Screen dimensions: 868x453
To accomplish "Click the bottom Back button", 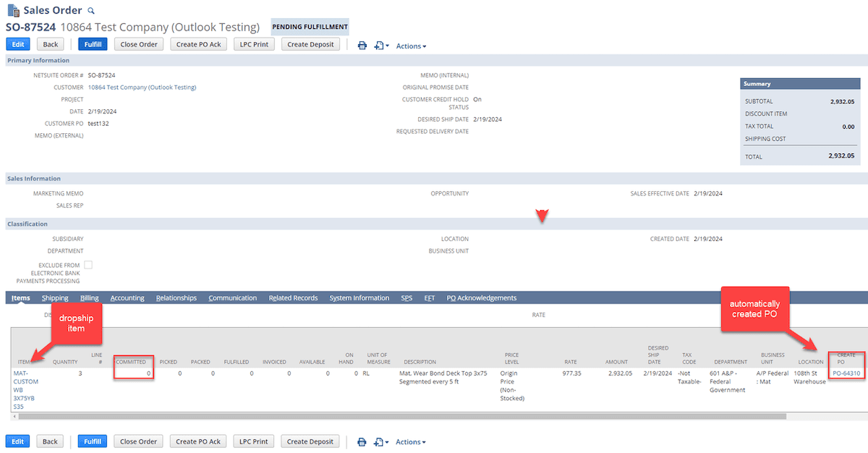I will click(50, 441).
